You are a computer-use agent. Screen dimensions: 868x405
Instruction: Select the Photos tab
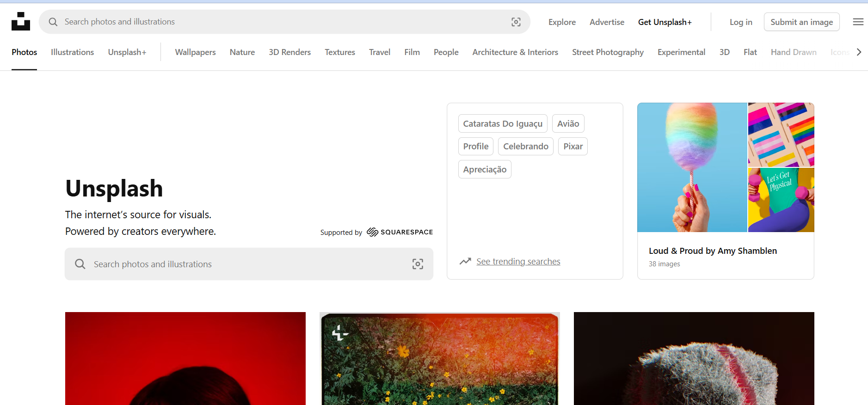pos(25,52)
